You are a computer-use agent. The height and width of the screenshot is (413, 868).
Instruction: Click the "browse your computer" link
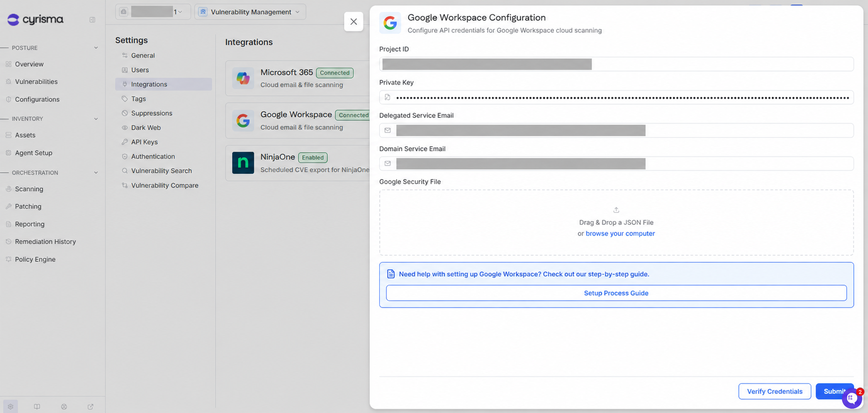click(620, 233)
